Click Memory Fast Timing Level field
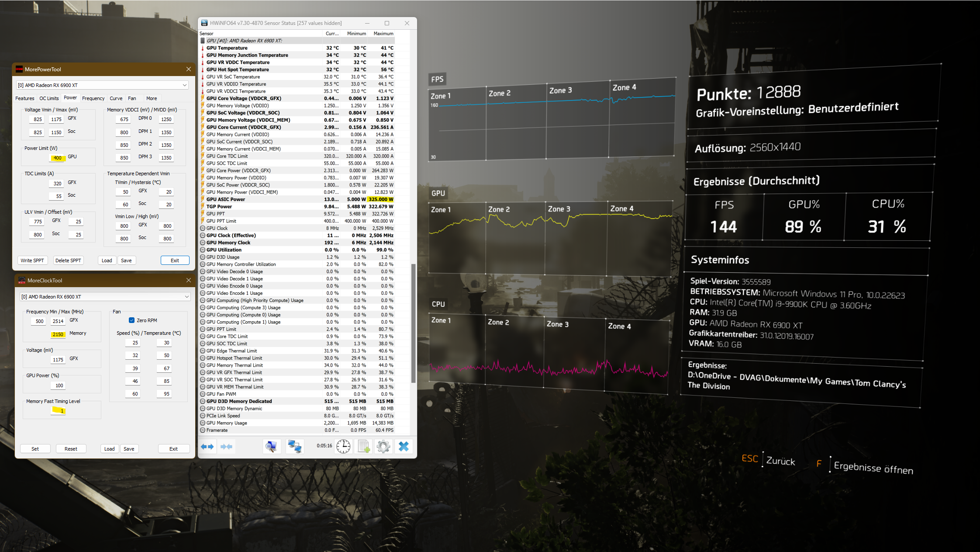 (59, 411)
